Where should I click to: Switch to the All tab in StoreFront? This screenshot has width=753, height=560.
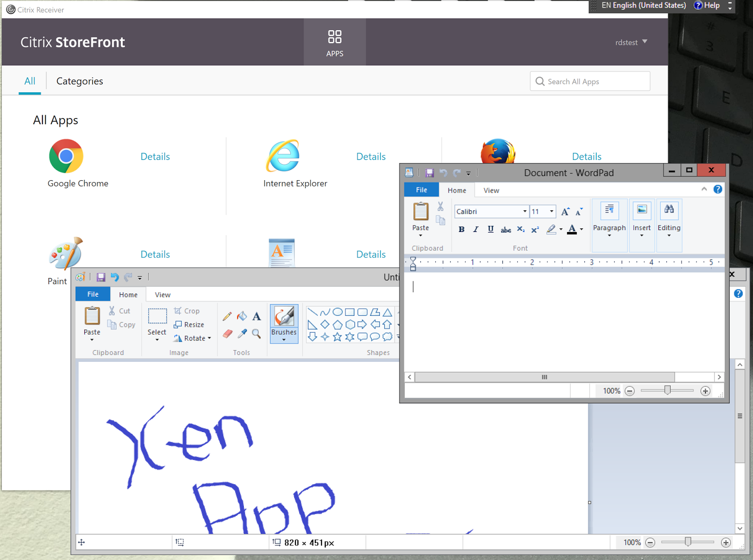pyautogui.click(x=30, y=81)
